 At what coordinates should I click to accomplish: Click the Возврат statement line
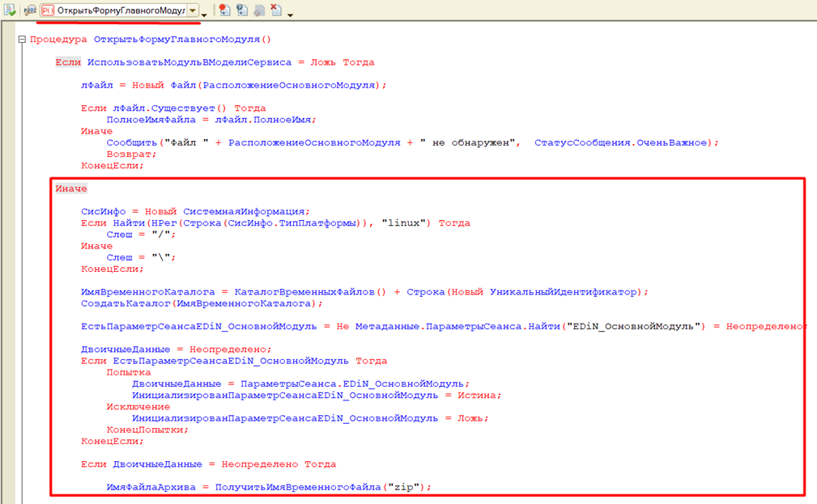click(128, 154)
